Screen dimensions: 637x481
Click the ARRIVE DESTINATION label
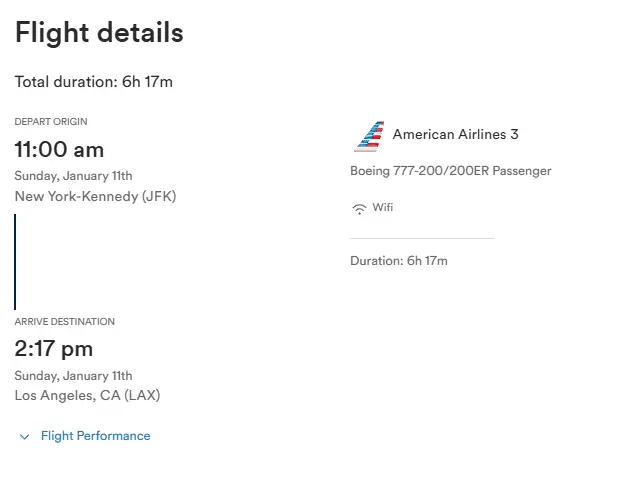pos(64,322)
